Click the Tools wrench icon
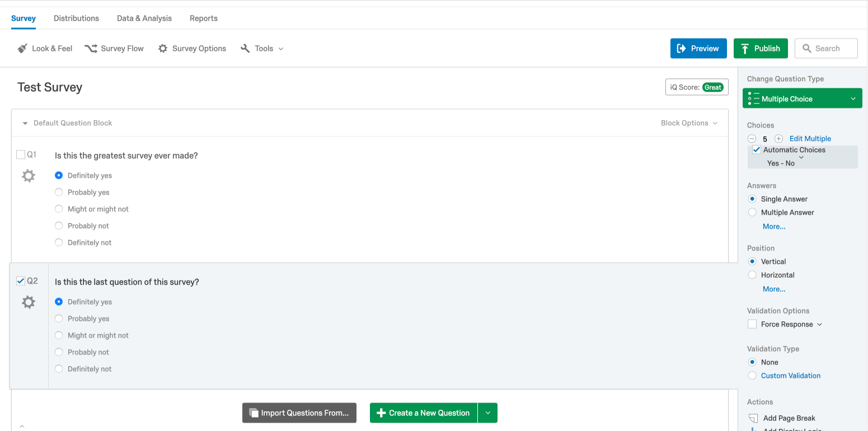Screen dimensions: 868x431 pos(245,49)
